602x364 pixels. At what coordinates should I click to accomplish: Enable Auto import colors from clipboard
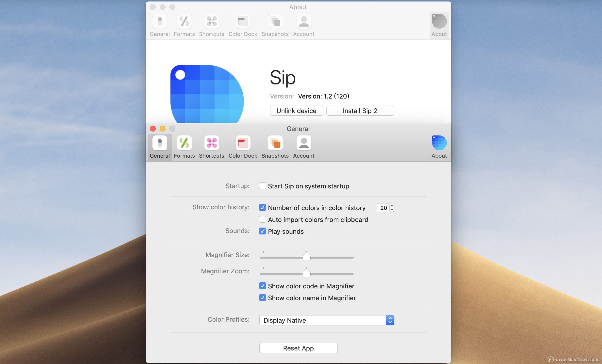coord(263,219)
